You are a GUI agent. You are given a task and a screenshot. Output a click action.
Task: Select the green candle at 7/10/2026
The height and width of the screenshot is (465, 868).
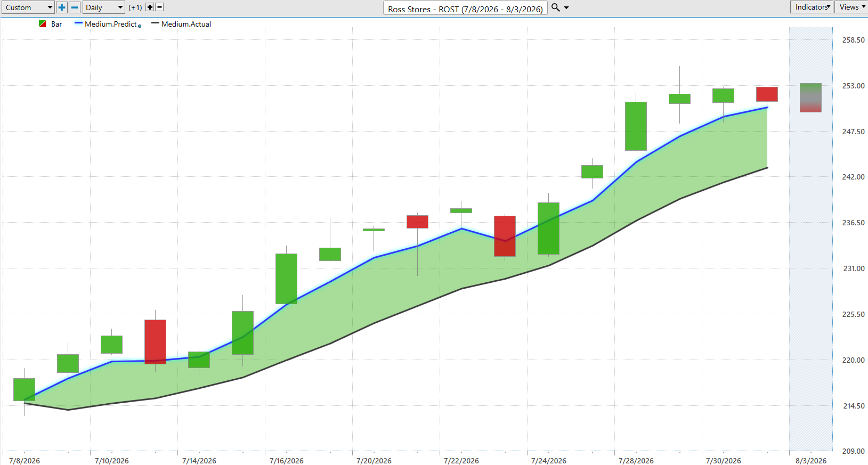coord(111,345)
